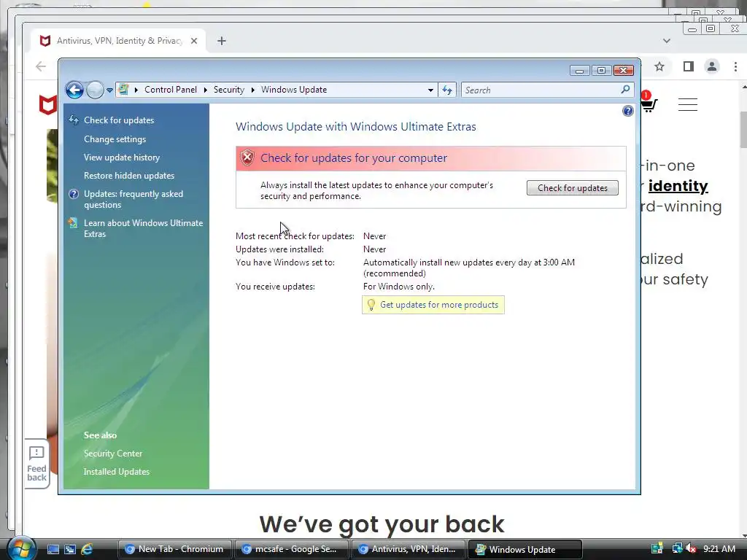The image size is (747, 560).
Task: Click the refresh button beside address bar
Action: click(447, 90)
